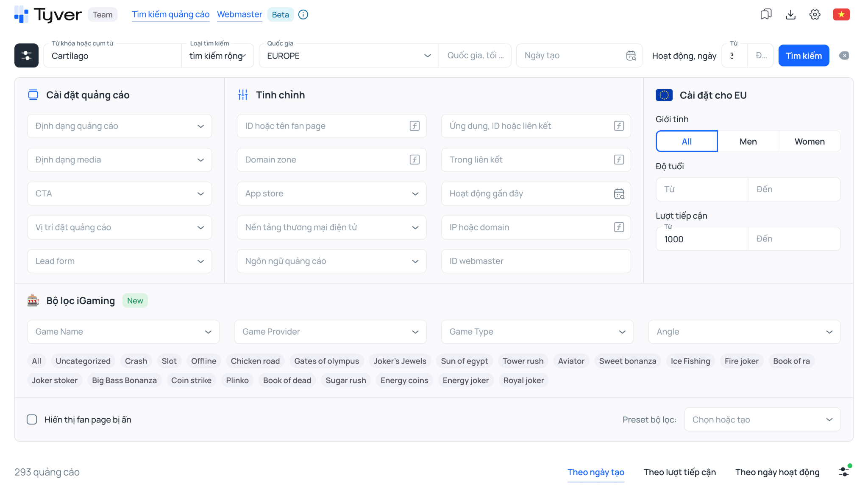Click the Vietnam flag language icon
This screenshot has width=868, height=487.
tap(841, 14)
